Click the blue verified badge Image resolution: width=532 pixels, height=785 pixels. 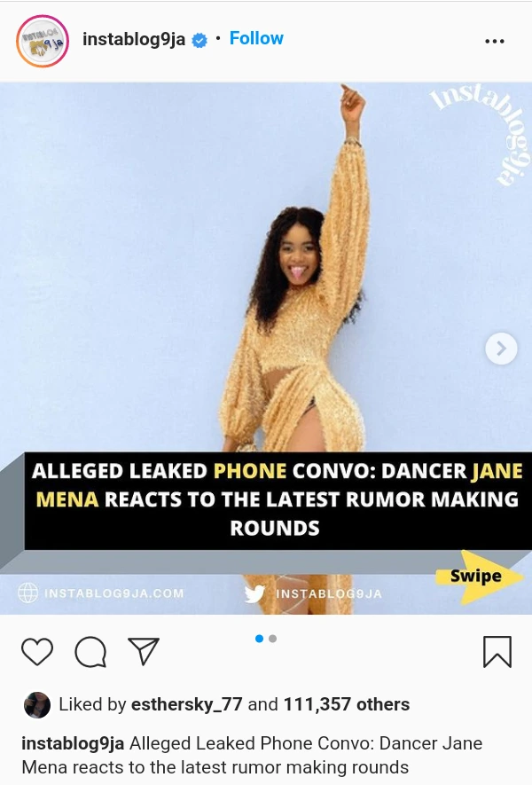[199, 41]
